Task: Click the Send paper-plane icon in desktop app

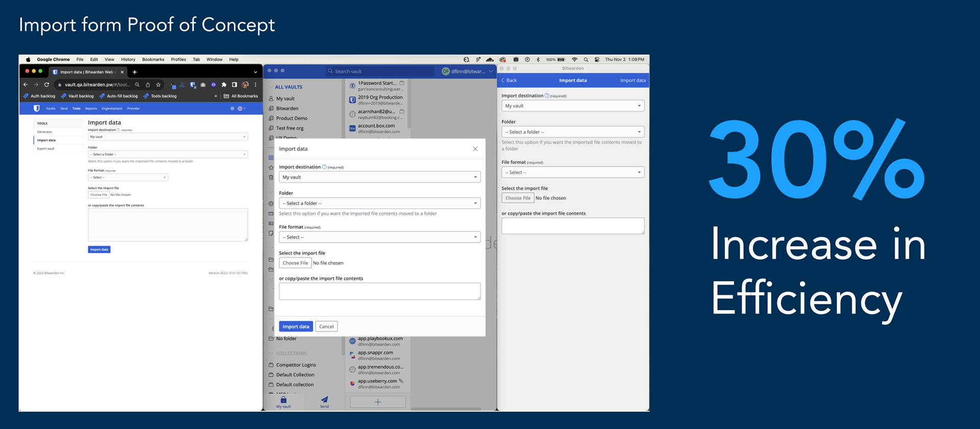Action: tap(324, 399)
